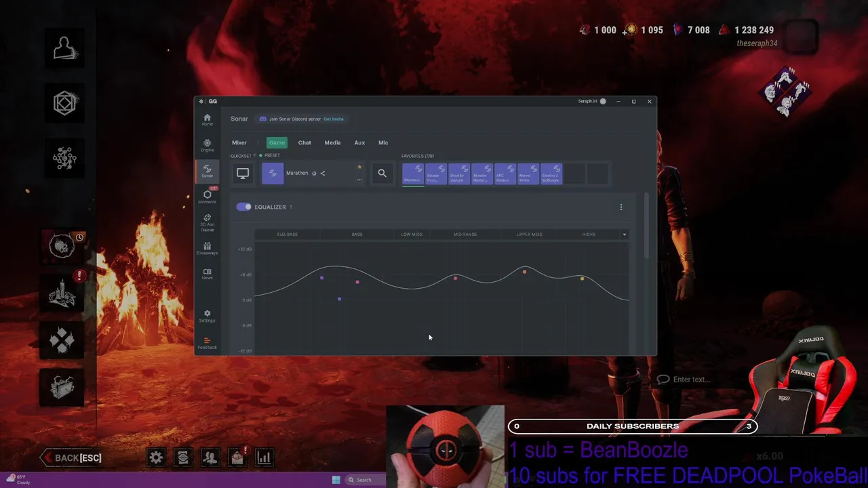The height and width of the screenshot is (488, 868).
Task: Open game statistics bar-chart icon
Action: pos(264,457)
